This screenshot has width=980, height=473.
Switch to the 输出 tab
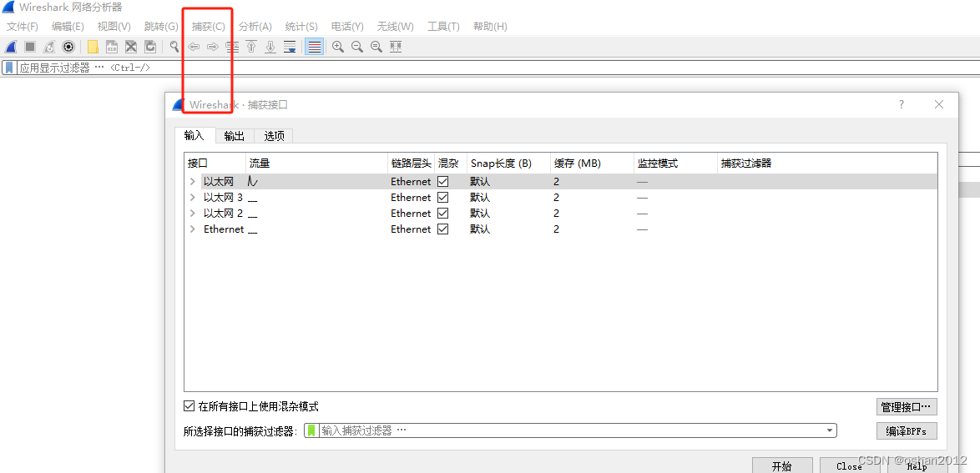[x=235, y=136]
